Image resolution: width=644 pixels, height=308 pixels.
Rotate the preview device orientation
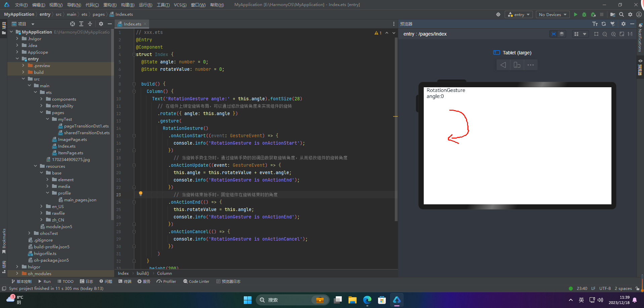(x=517, y=65)
